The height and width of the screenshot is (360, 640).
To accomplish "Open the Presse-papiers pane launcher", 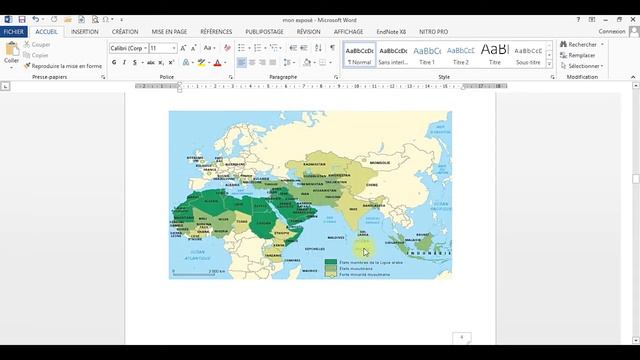I will click(103, 77).
